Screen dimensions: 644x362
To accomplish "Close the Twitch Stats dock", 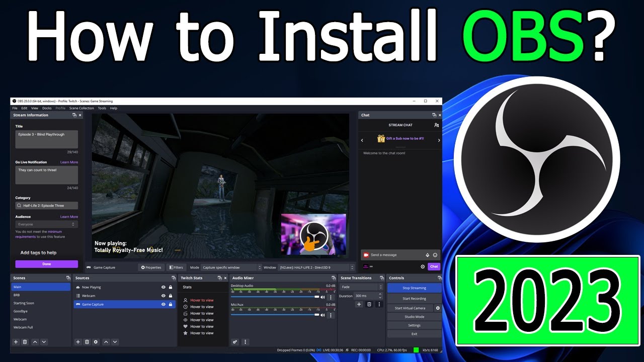I will coord(225,278).
